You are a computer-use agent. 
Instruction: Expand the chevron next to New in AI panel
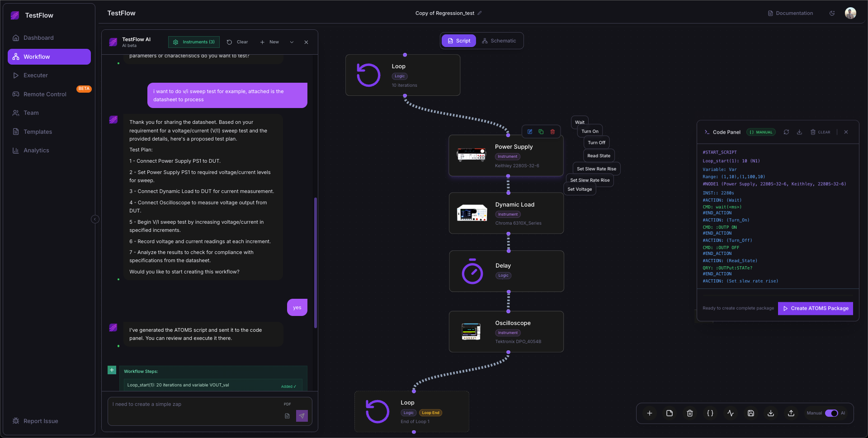click(x=292, y=42)
